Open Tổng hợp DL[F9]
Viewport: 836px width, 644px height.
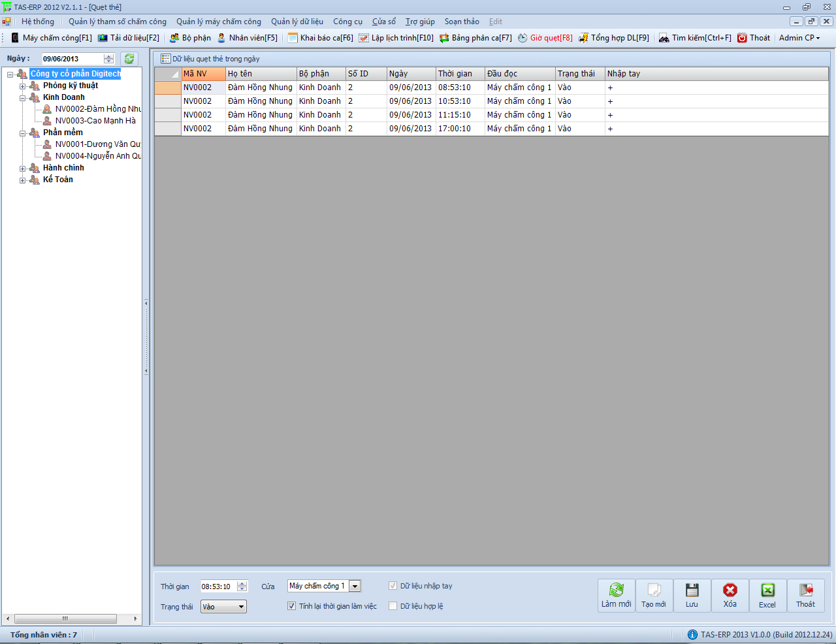[x=614, y=38]
